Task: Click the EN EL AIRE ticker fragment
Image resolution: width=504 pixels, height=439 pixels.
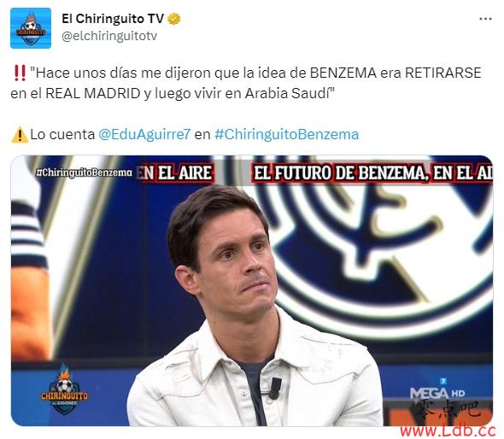Action: point(175,173)
